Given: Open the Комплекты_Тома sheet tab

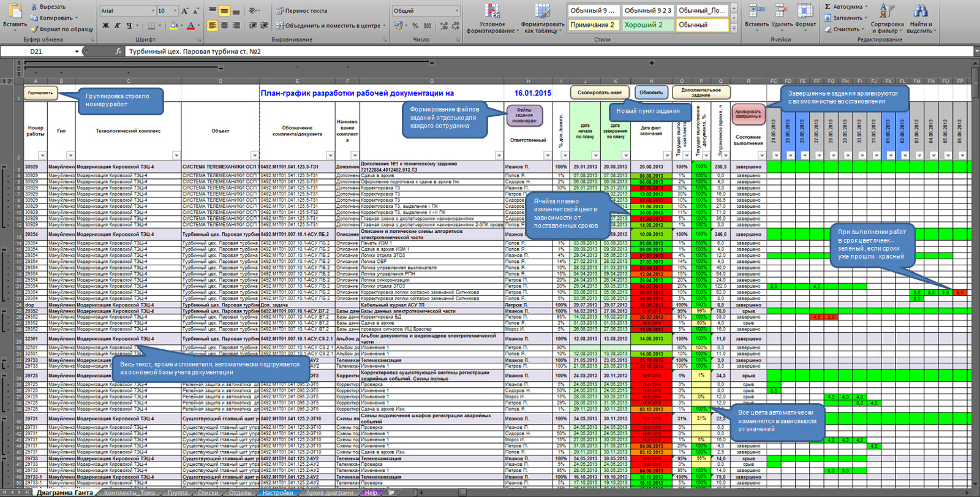Looking at the screenshot, I should click(129, 493).
